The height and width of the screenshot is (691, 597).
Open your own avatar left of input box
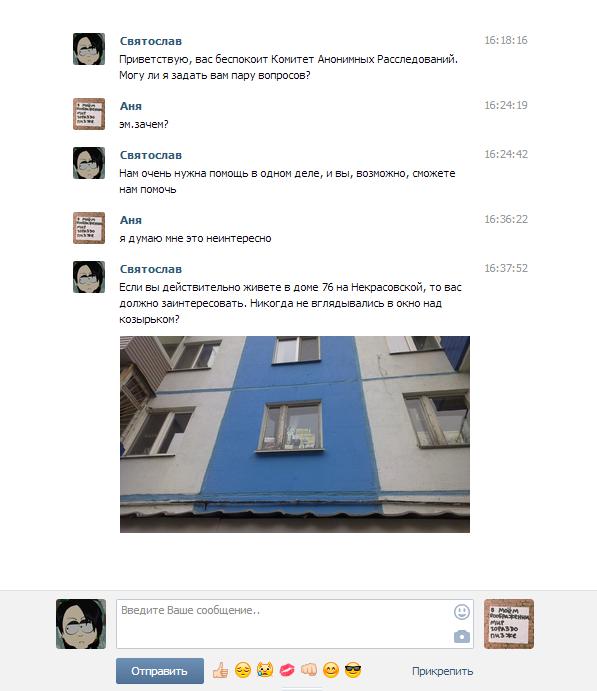81,624
